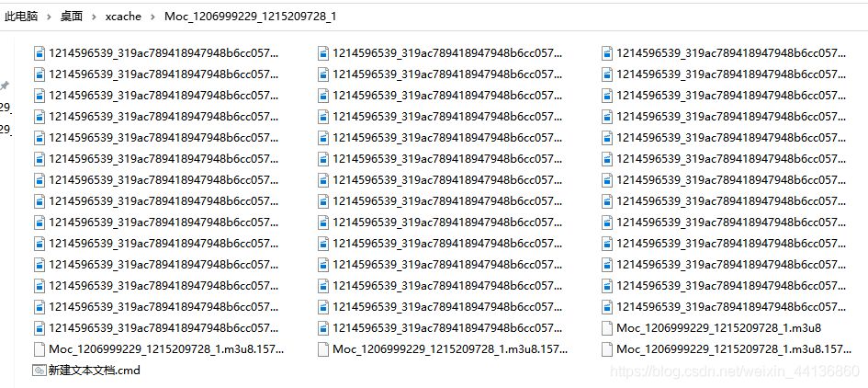Select the last 1214596539 file in middle column

tap(445, 328)
